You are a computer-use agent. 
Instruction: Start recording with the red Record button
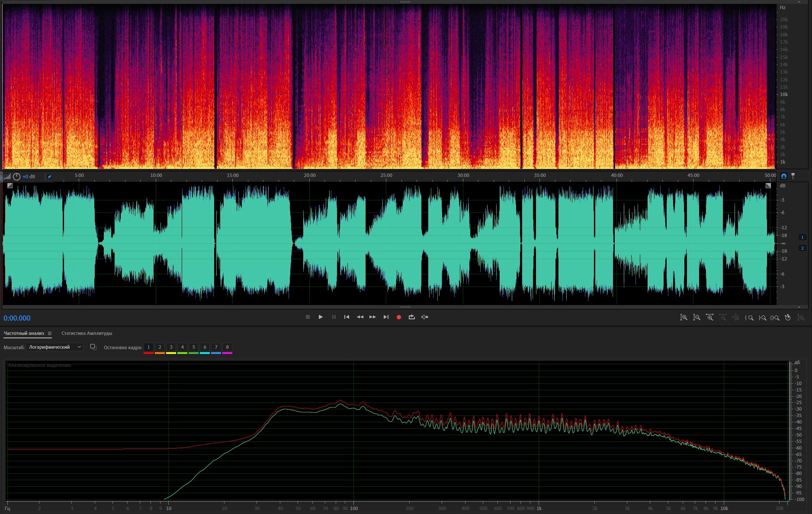(399, 317)
